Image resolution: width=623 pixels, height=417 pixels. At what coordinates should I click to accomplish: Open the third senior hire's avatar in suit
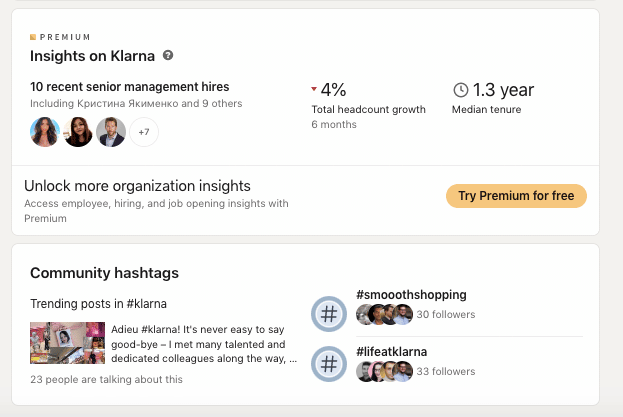click(x=111, y=132)
